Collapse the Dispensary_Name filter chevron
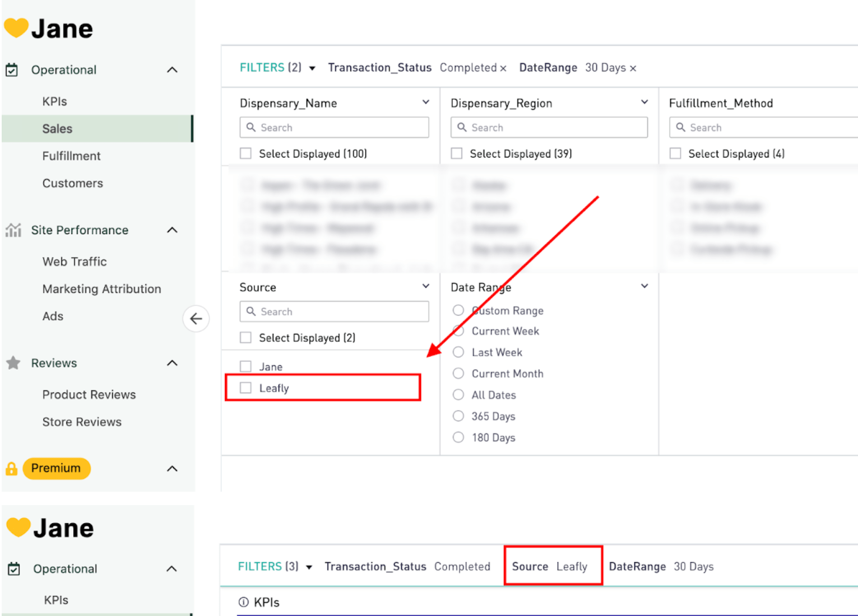This screenshot has height=616, width=858. 426,102
